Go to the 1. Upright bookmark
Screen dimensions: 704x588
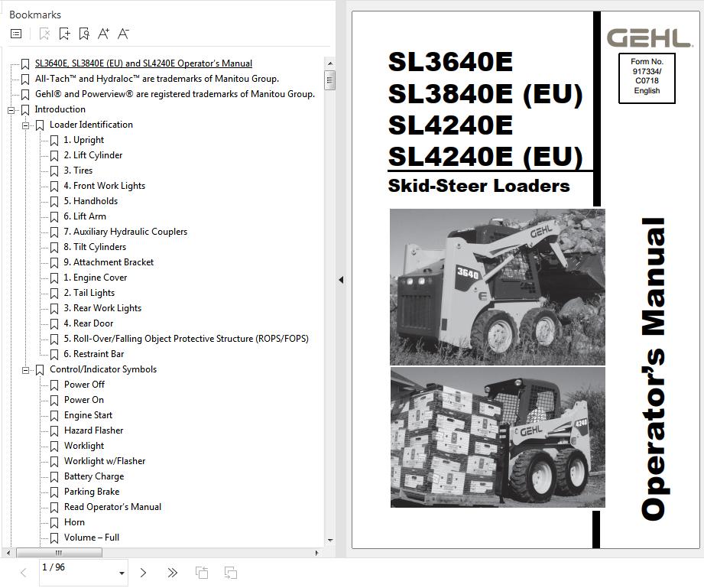[84, 140]
